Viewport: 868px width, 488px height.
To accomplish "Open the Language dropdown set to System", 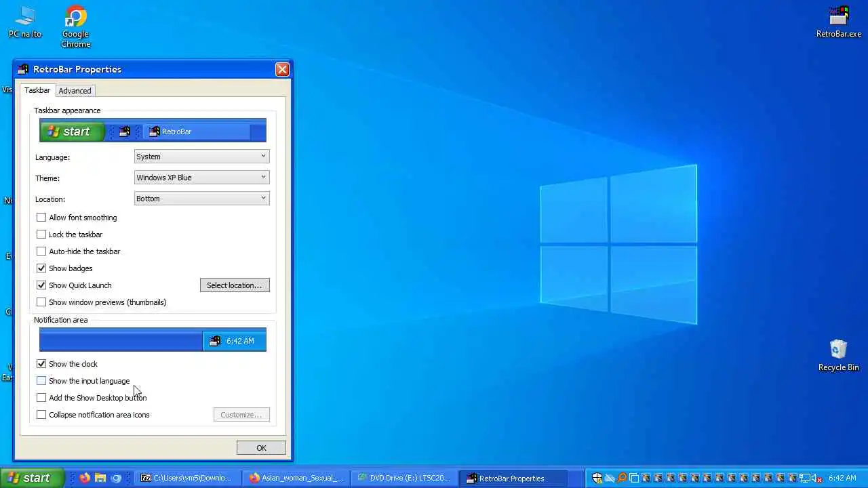I will 201,157.
